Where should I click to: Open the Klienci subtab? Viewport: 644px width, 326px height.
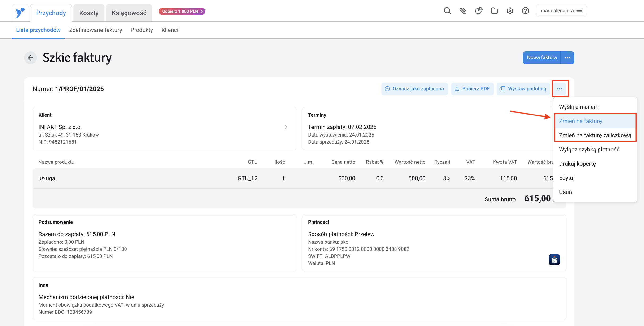[x=170, y=30]
